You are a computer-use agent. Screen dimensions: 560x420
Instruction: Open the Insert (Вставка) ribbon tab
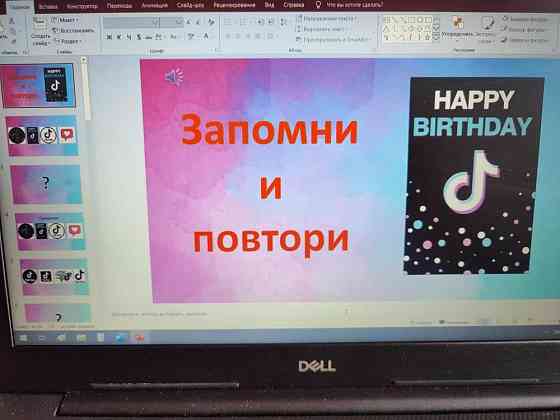[x=48, y=6]
